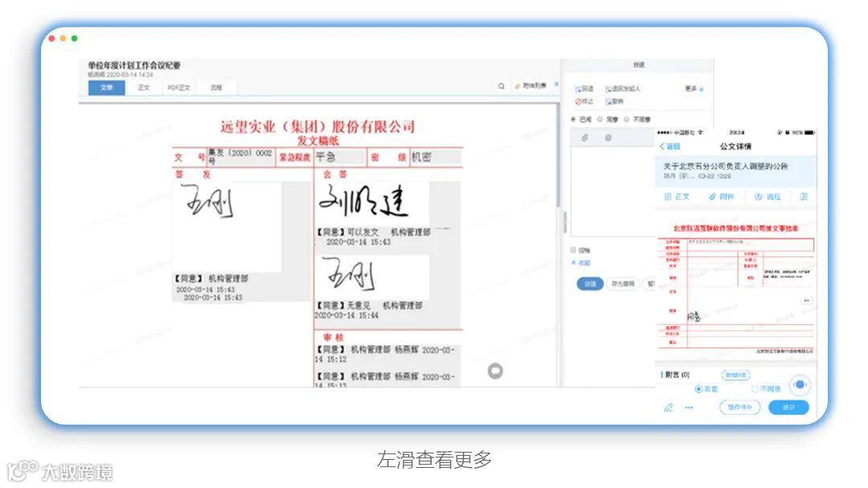Image resolution: width=868 pixels, height=488 pixels.
Task: Click the blue 分送 submit button
Action: click(590, 284)
